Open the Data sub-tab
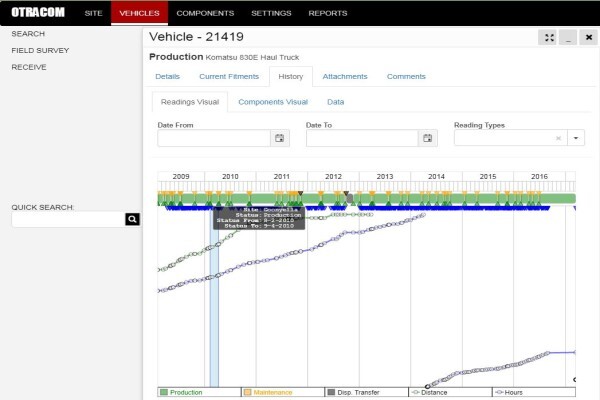600x400 pixels. 336,102
